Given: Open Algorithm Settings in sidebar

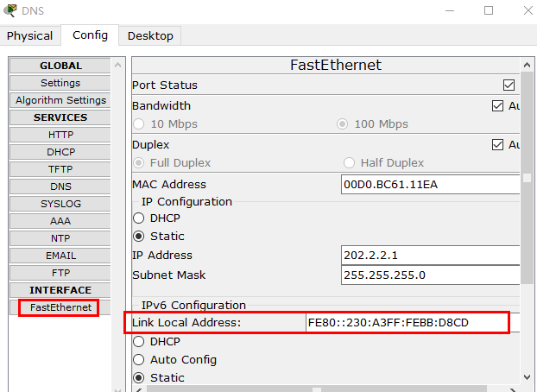Looking at the screenshot, I should pyautogui.click(x=60, y=100).
